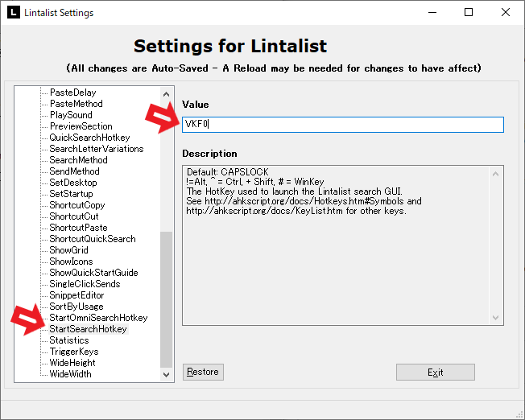Click description box scroll up arrow
525x420 pixels.
click(x=496, y=174)
